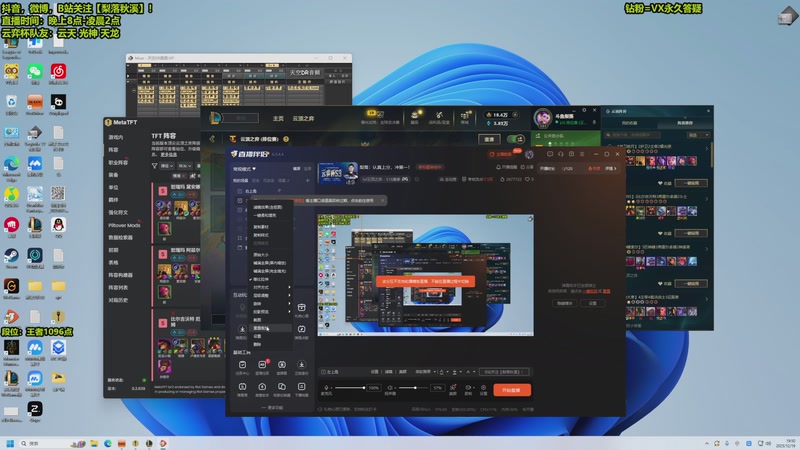The height and width of the screenshot is (450, 800).
Task: Click 隐藏模块 in the danmaku panel
Action: [x=564, y=303]
